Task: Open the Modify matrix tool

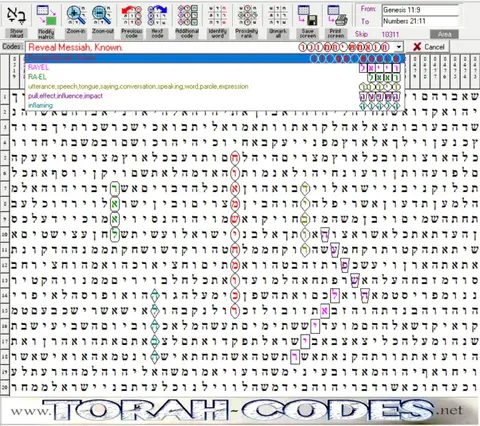Action: click(46, 16)
